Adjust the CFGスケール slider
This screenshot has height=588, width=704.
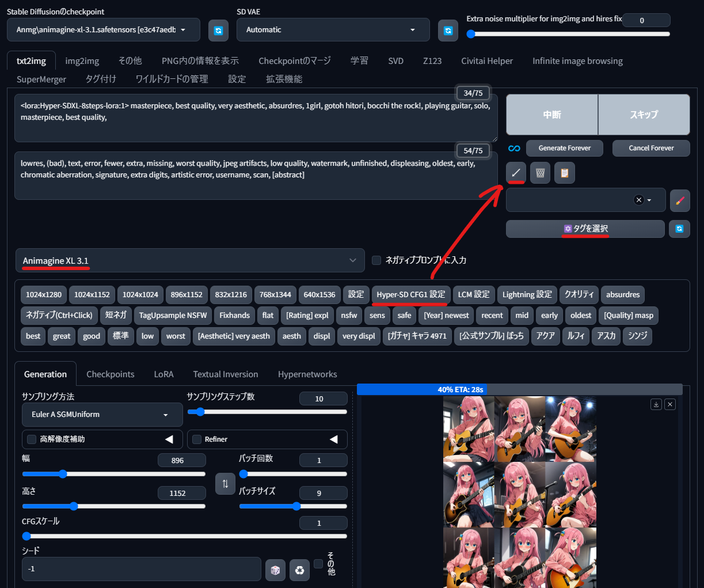click(x=184, y=536)
